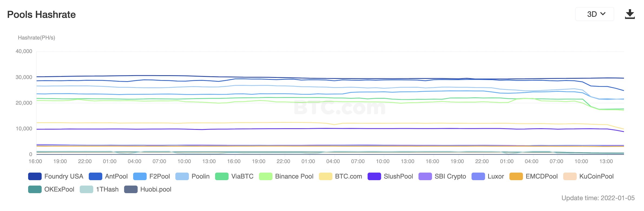Click the SBI Crypto legend marker icon
Screen dimensions: 644x211
click(x=425, y=176)
